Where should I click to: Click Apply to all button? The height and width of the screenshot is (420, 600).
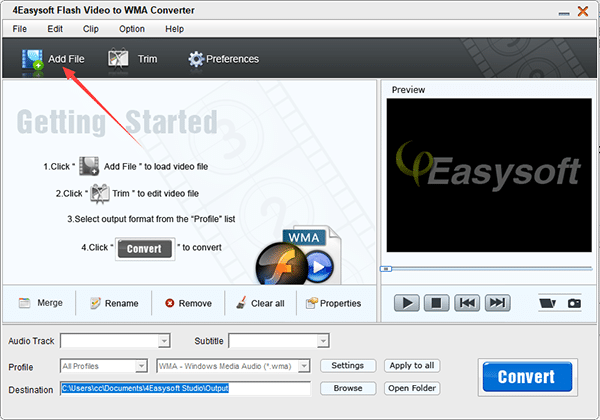[x=412, y=366]
